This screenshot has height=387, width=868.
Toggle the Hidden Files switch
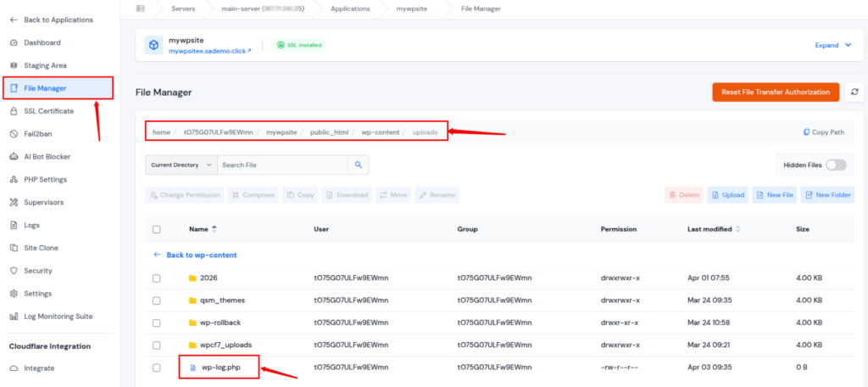click(836, 165)
